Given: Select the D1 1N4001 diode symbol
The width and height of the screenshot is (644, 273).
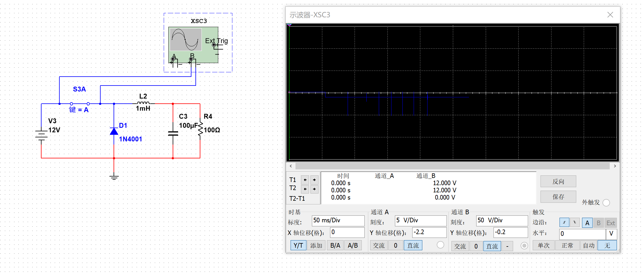Looking at the screenshot, I should (114, 132).
